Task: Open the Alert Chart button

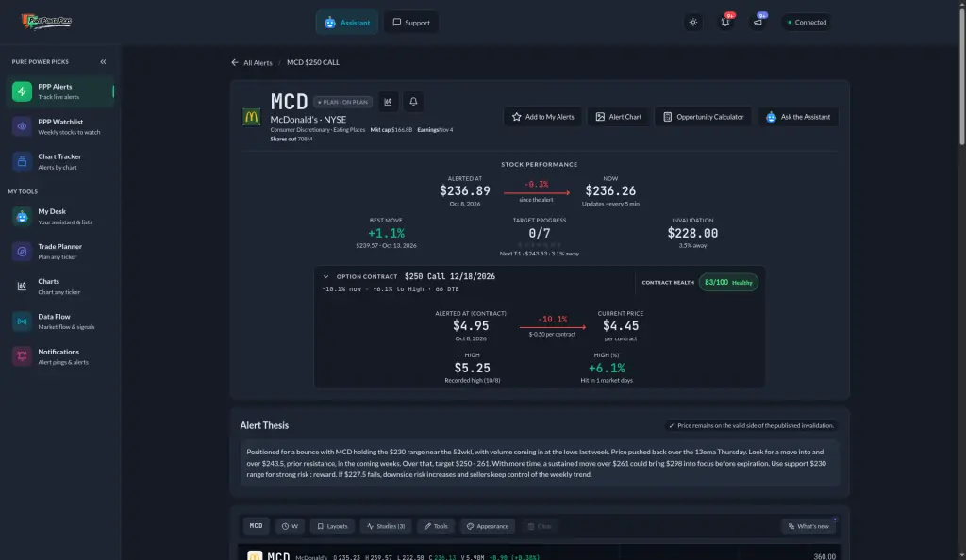Action: coord(619,117)
